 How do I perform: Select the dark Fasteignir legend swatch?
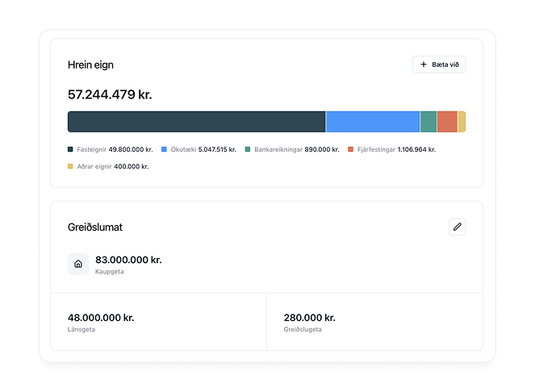click(x=71, y=149)
